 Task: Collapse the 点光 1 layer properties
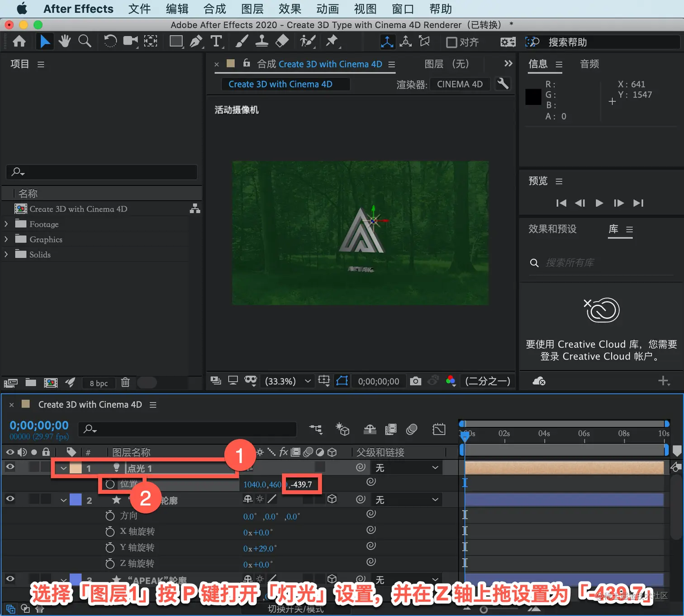point(64,468)
